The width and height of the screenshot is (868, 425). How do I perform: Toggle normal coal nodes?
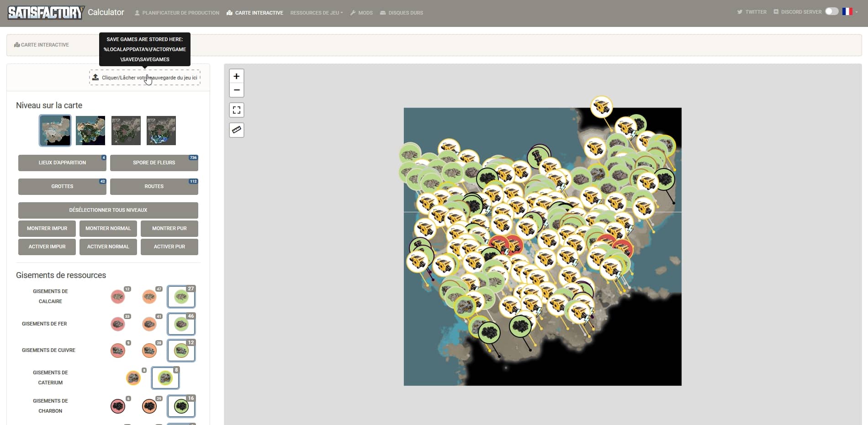[x=149, y=406]
